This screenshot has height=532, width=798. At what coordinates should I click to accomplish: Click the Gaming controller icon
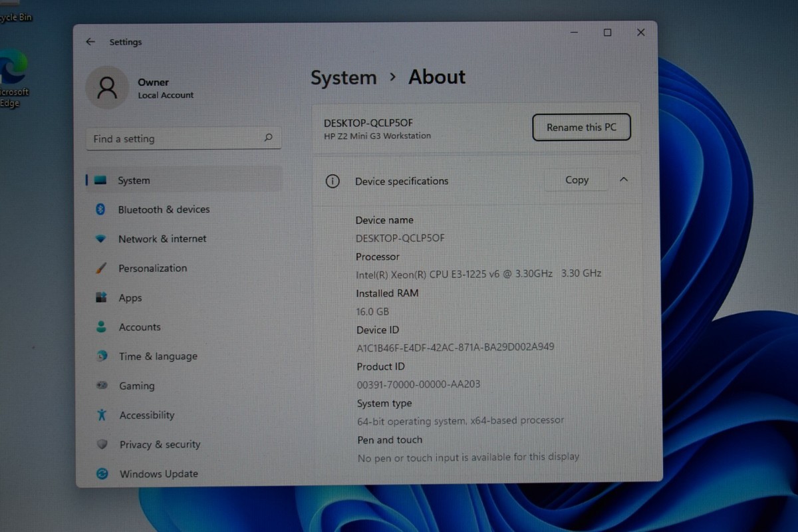point(102,385)
